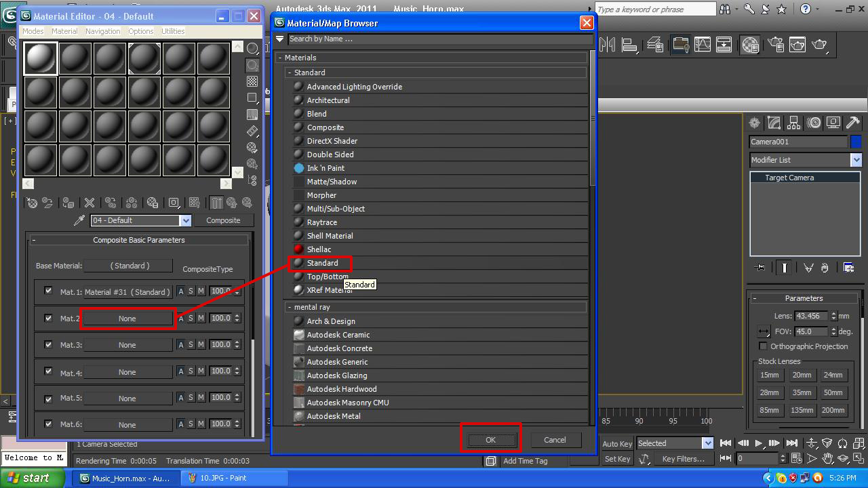The image size is (868, 488).
Task: Enable the Orthographic Projection checkbox
Action: click(764, 346)
